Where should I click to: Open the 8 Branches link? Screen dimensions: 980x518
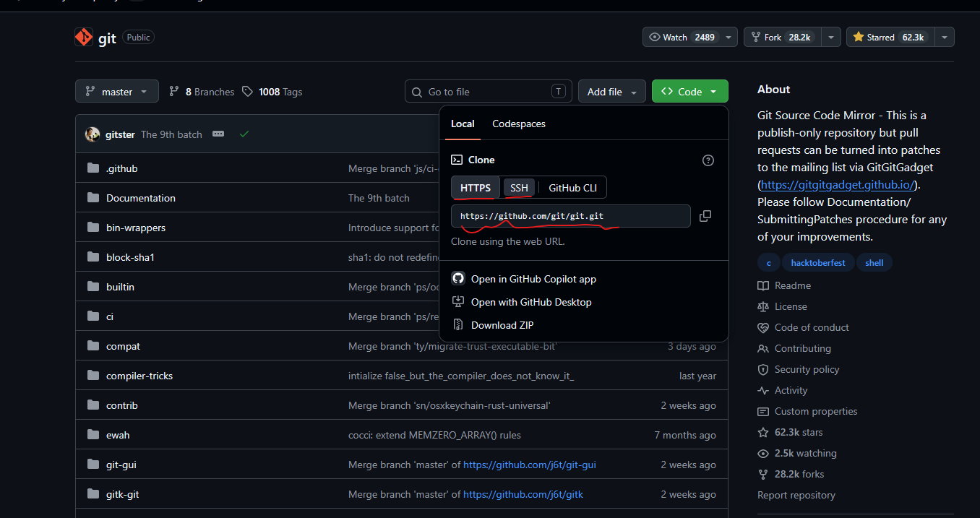pos(202,92)
